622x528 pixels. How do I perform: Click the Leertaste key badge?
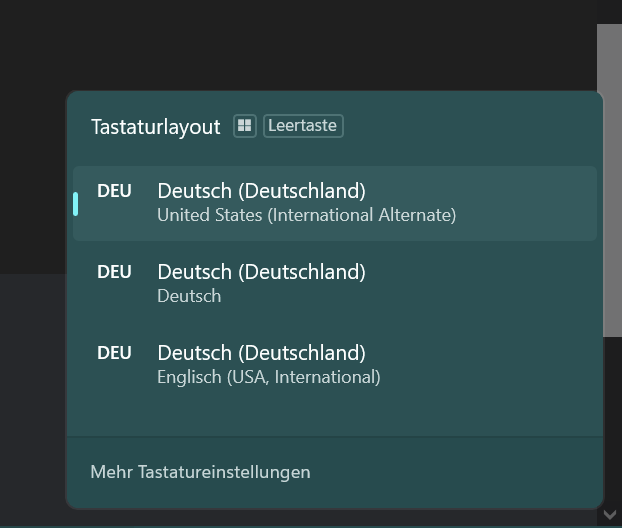pos(303,126)
